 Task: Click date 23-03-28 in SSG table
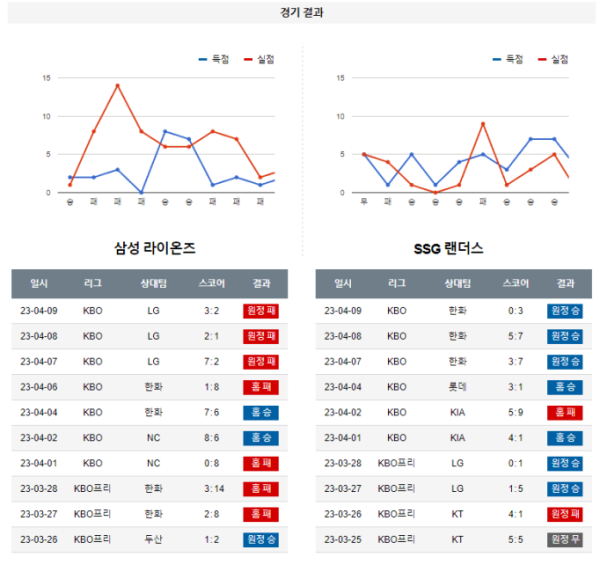click(343, 463)
